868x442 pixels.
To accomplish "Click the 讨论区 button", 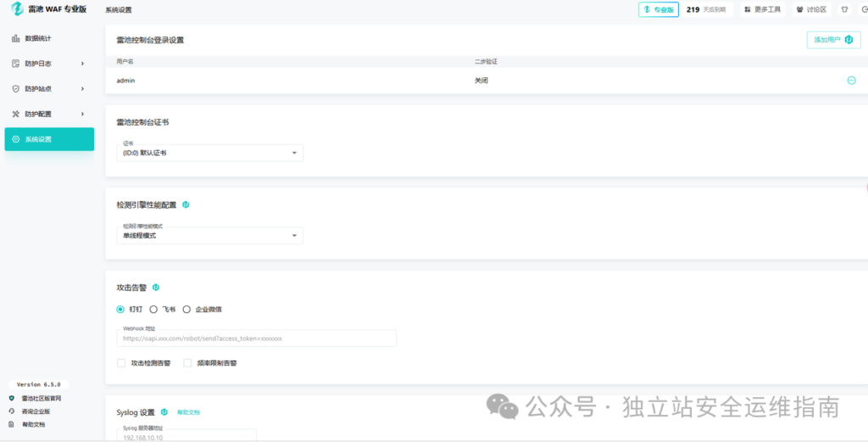I will pyautogui.click(x=811, y=9).
